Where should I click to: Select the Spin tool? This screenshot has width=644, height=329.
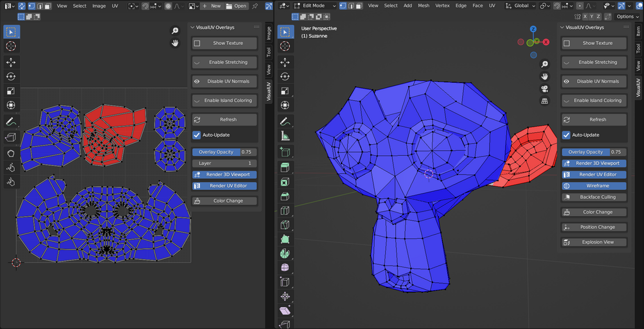[285, 254]
